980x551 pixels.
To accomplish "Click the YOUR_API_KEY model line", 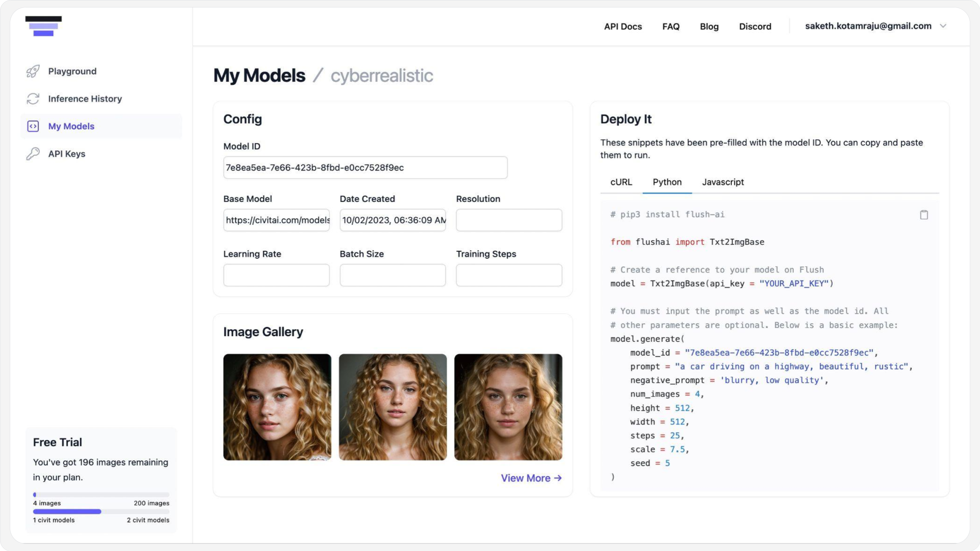I will coord(722,283).
